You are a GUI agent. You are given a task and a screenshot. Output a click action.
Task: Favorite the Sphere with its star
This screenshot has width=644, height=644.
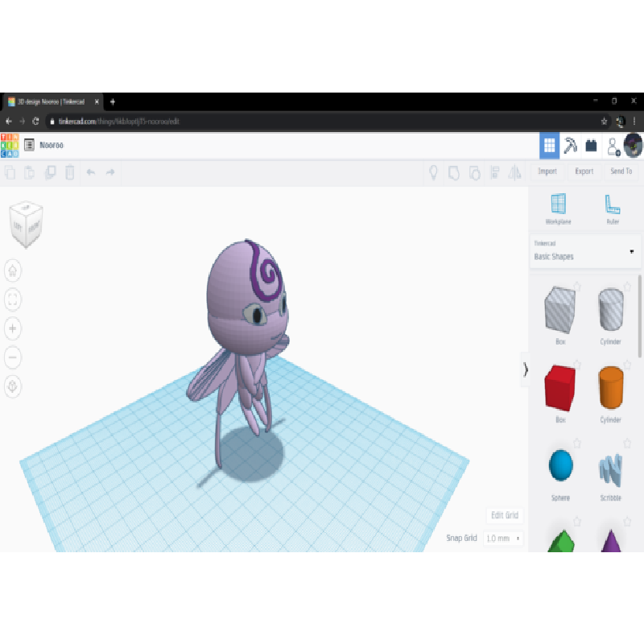pyautogui.click(x=577, y=443)
